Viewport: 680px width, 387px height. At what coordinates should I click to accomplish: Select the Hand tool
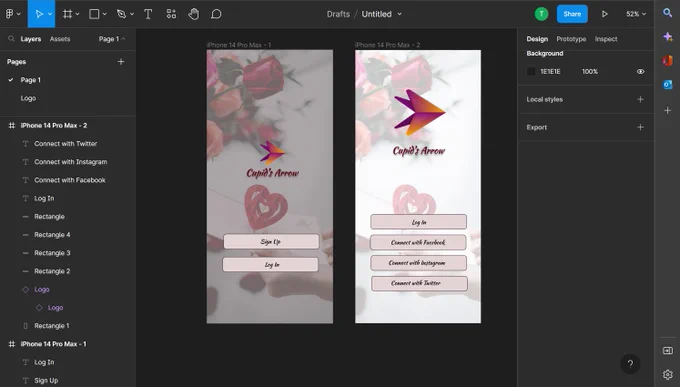click(x=193, y=14)
